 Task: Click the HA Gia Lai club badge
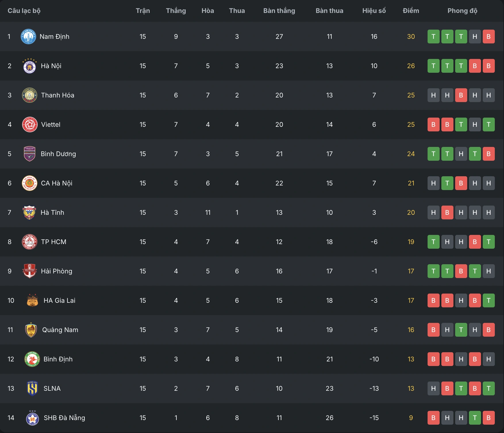tap(32, 300)
